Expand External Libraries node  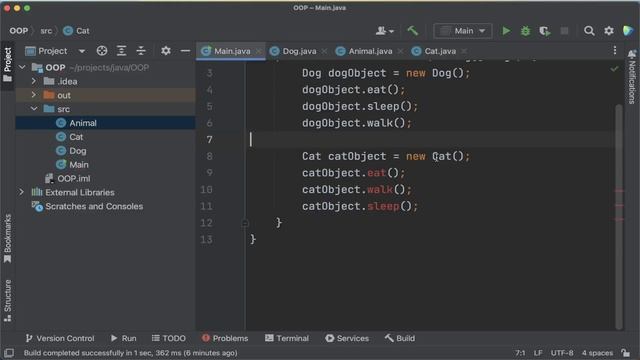pos(22,192)
